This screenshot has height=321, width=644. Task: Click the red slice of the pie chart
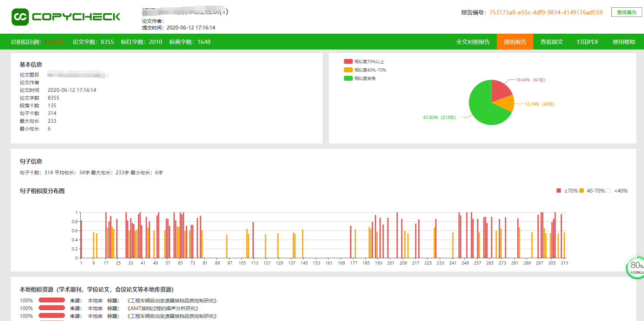coord(500,89)
